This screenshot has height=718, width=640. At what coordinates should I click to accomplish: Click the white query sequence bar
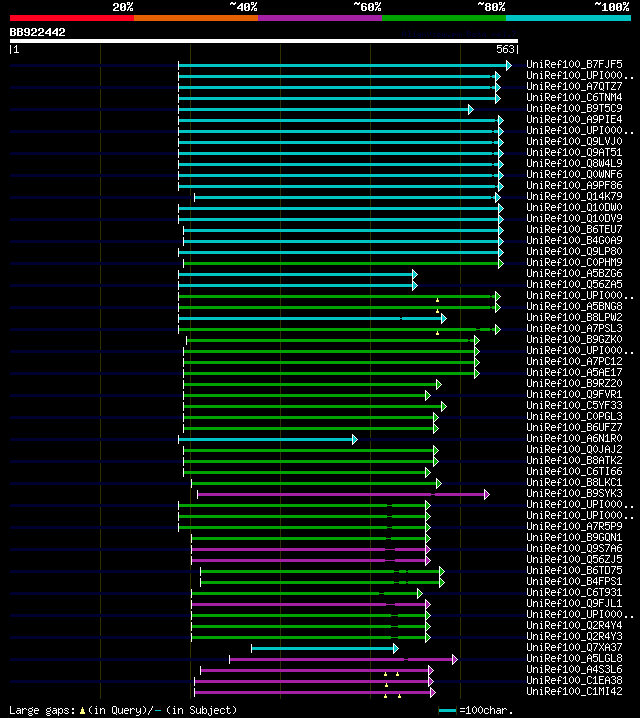pyautogui.click(x=264, y=41)
